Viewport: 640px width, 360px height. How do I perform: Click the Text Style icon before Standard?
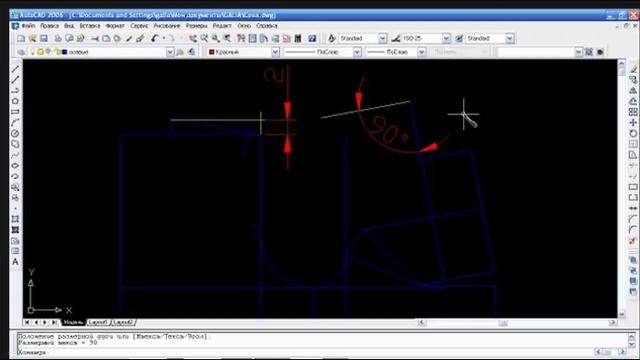[332, 38]
